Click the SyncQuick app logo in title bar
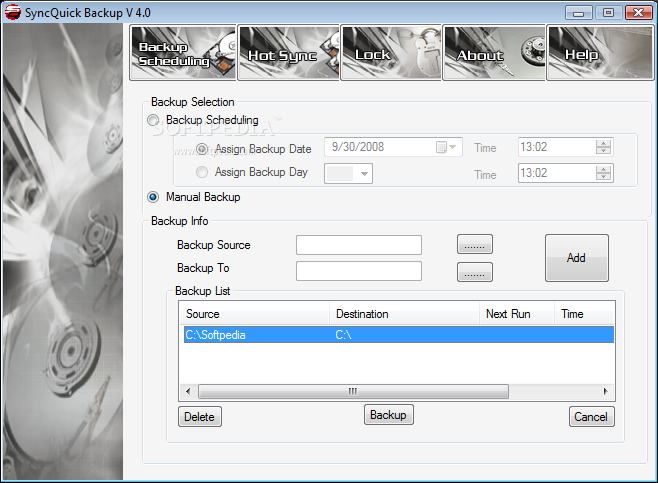 click(x=13, y=12)
